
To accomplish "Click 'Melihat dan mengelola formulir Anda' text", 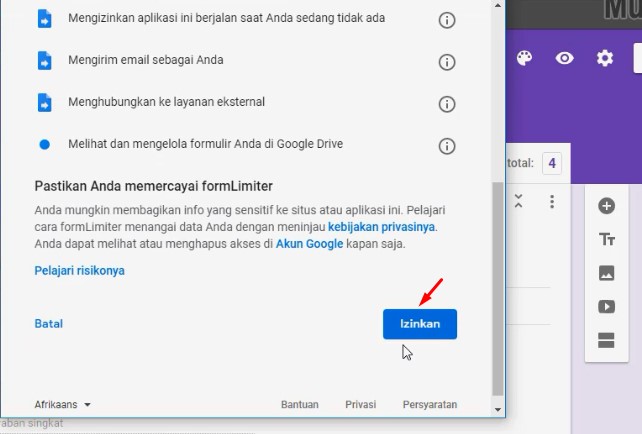I will 206,144.
